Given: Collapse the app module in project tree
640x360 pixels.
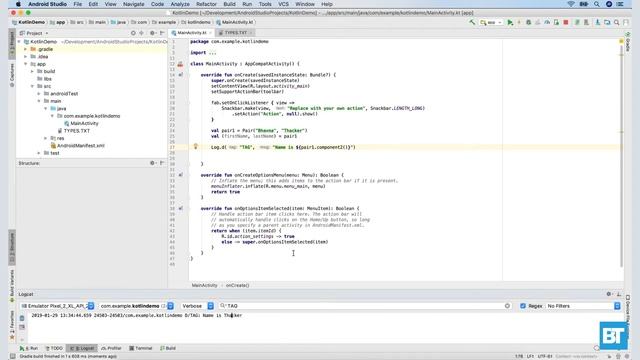Looking at the screenshot, I should [x=26, y=64].
